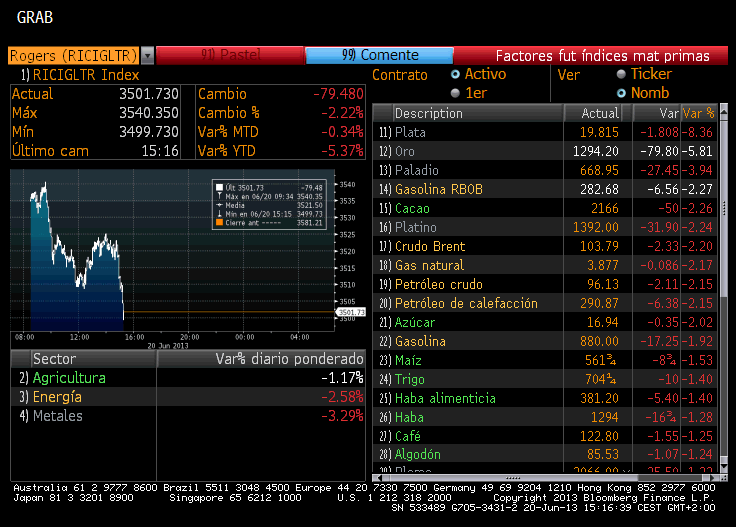Viewport: 736px width, 527px height.
Task: Click the Oro actual price 1294.20
Action: pos(596,151)
